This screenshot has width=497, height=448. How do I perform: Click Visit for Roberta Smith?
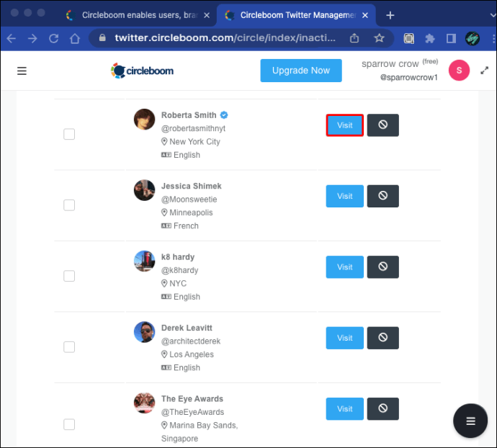click(x=344, y=125)
